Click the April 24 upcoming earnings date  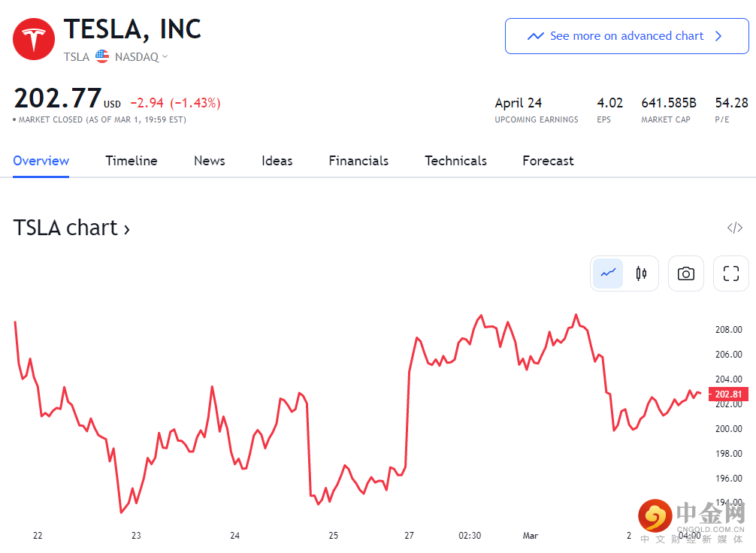519,103
